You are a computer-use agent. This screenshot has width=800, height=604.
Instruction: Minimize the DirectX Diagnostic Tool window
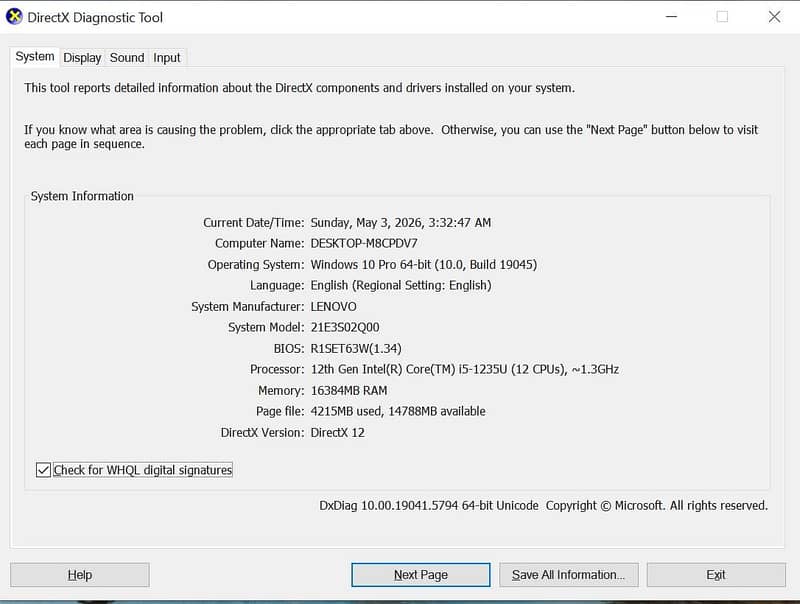coord(671,17)
